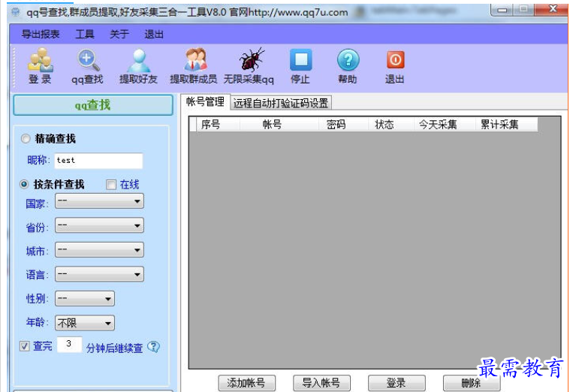570x392 pixels.
Task: Click the question mark icon beside 分钟后继续查
Action: [x=153, y=347]
